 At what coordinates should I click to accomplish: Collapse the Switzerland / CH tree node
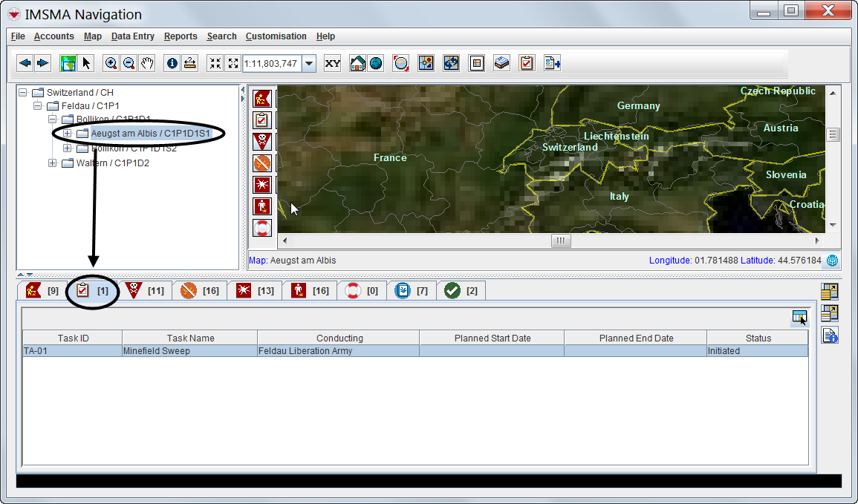[22, 93]
